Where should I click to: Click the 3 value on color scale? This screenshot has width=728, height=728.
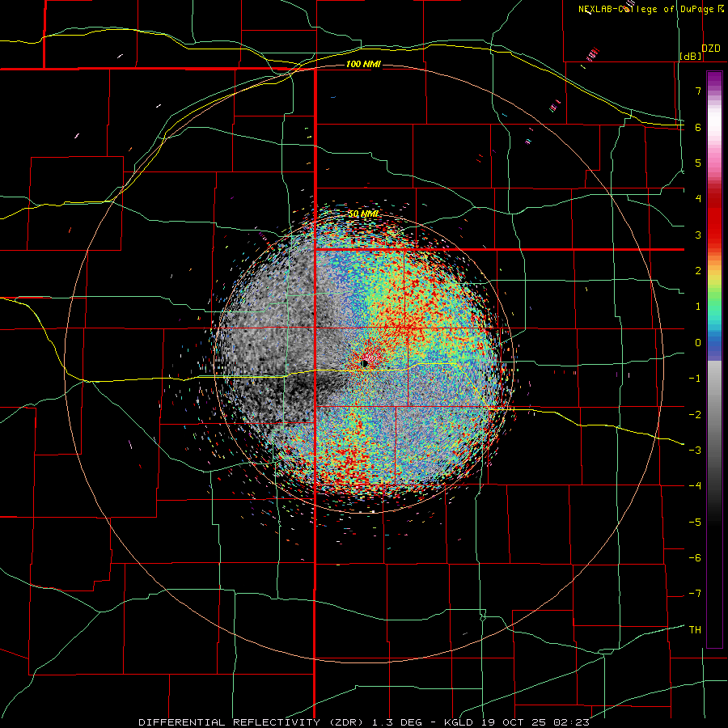(x=698, y=235)
